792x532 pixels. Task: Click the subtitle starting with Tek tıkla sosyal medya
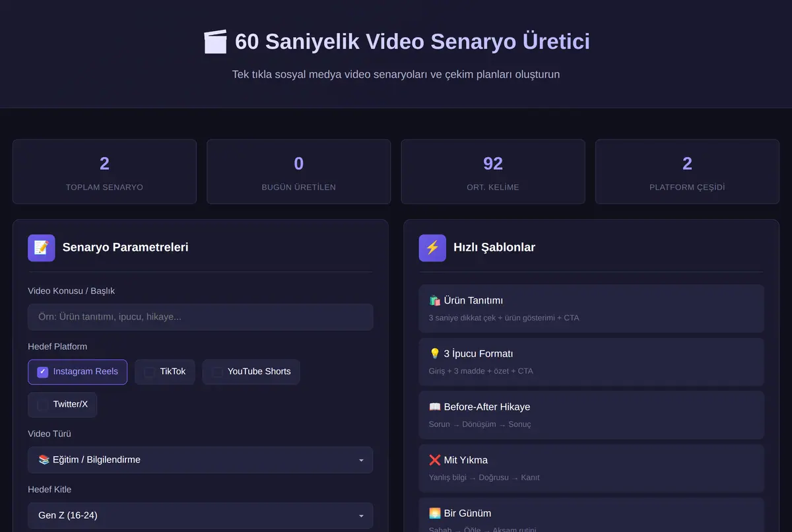tap(396, 75)
